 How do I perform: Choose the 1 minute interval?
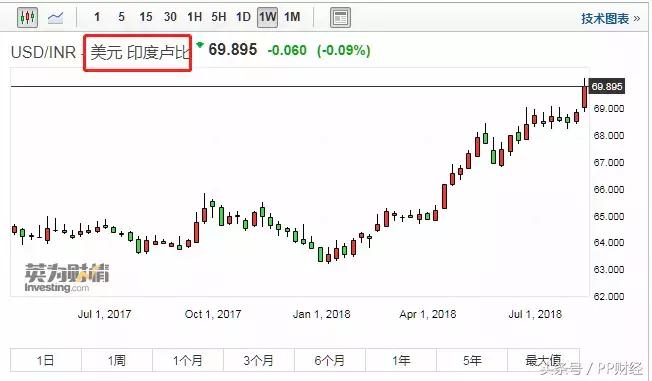pos(97,17)
